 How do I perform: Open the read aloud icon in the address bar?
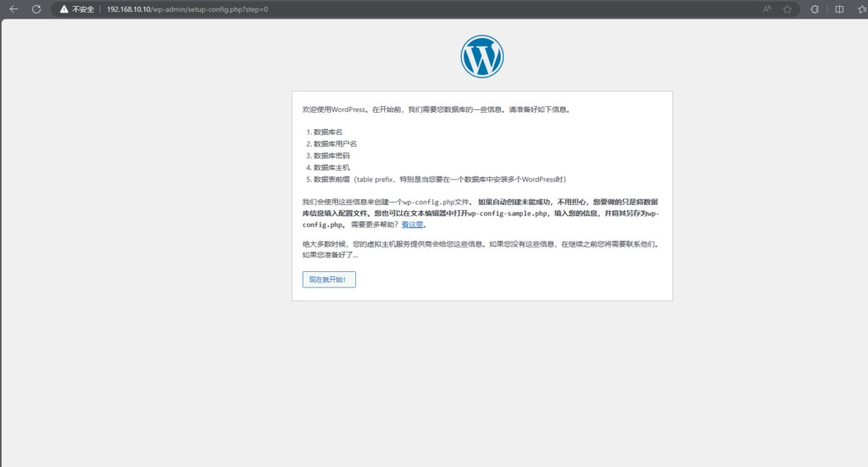pos(766,8)
